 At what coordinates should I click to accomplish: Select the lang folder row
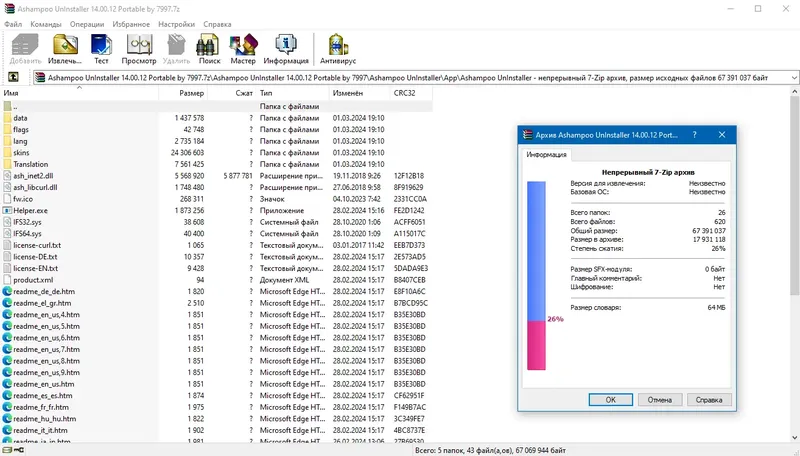pos(217,141)
